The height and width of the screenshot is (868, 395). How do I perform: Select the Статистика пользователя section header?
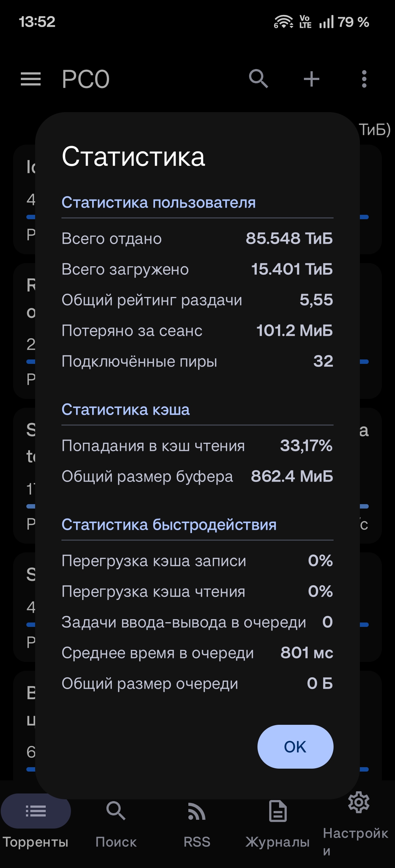tap(158, 202)
